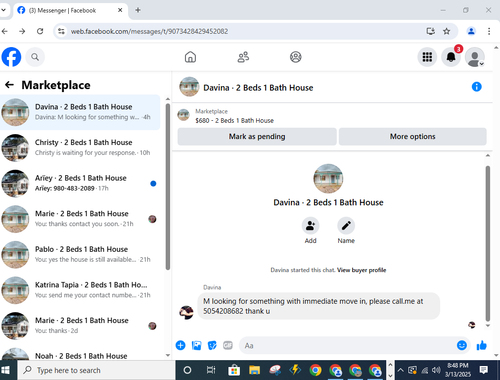Open the account profile avatar menu
The width and height of the screenshot is (500, 380).
[475, 57]
